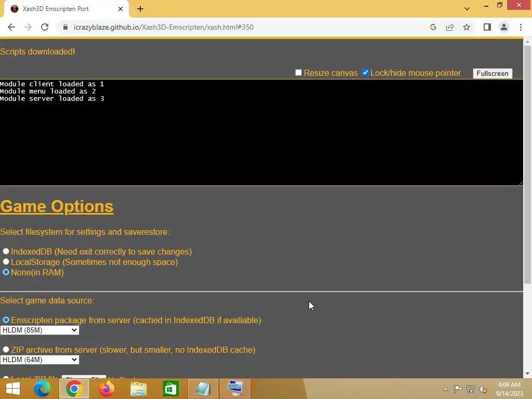Open Chrome three-dot menu

tap(521, 27)
